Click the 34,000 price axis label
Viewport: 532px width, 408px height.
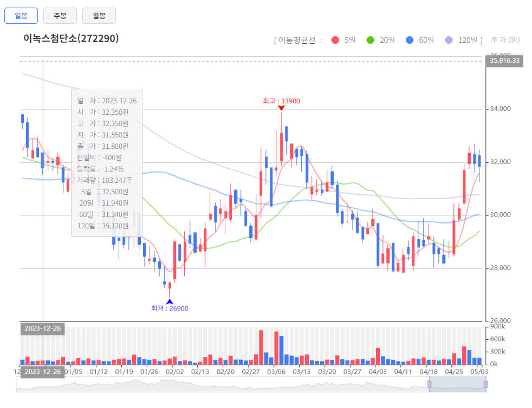(501, 109)
